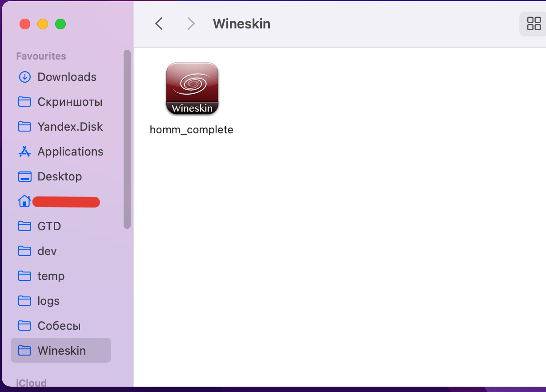Go forward with the right chevron button
The width and height of the screenshot is (546, 392).
pyautogui.click(x=191, y=24)
